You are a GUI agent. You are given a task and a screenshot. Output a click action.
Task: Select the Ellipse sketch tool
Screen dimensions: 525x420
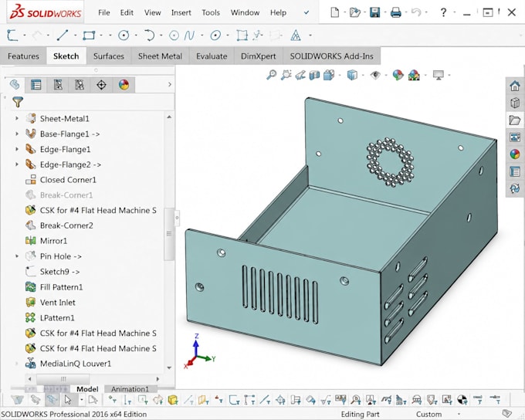click(215, 36)
